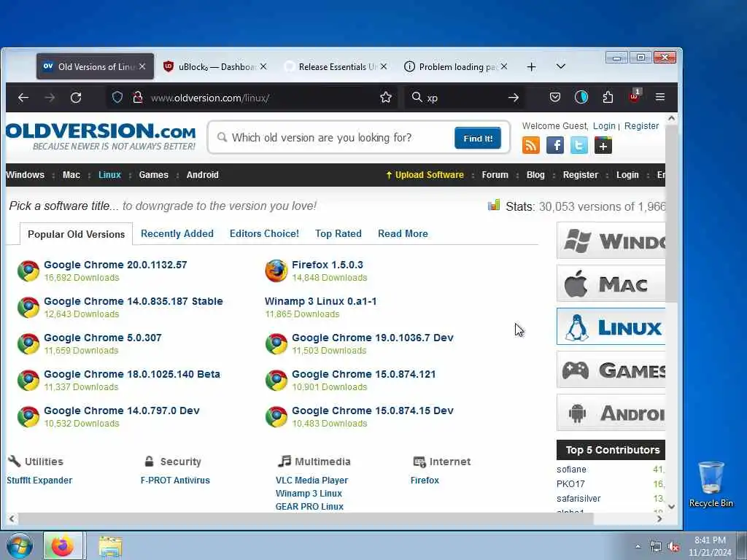This screenshot has height=560, width=747.
Task: Open the Firefox hamburger menu
Action: (x=659, y=97)
